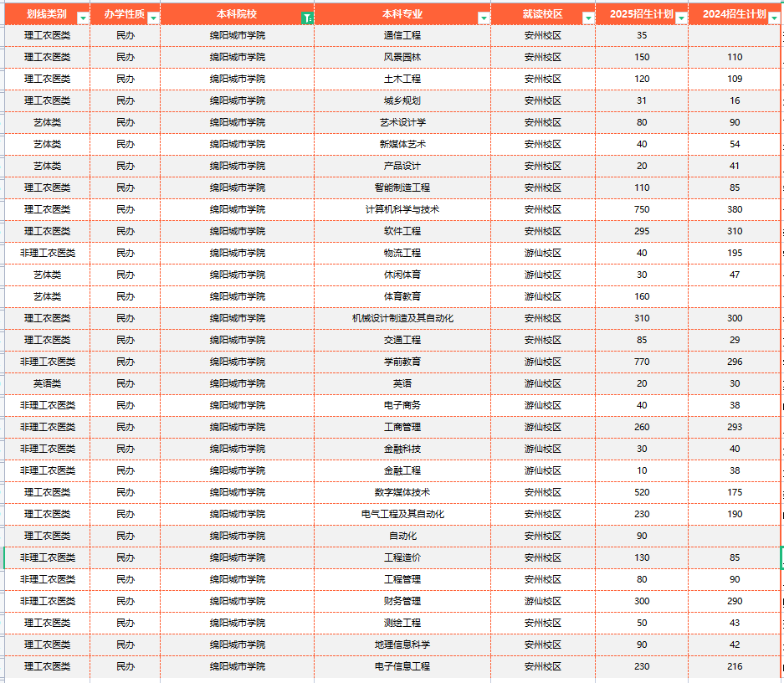Click the 109 value for 土木工程
Screen dimensions: 784x683
pyautogui.click(x=735, y=79)
